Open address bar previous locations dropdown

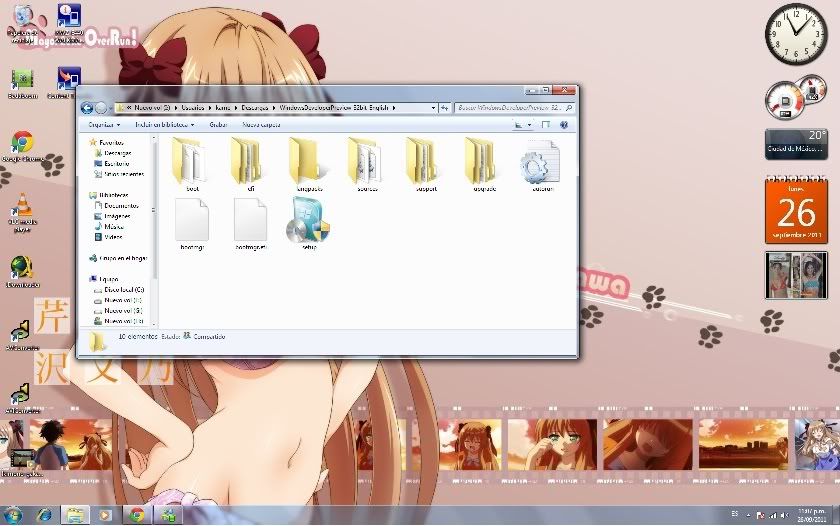point(433,108)
